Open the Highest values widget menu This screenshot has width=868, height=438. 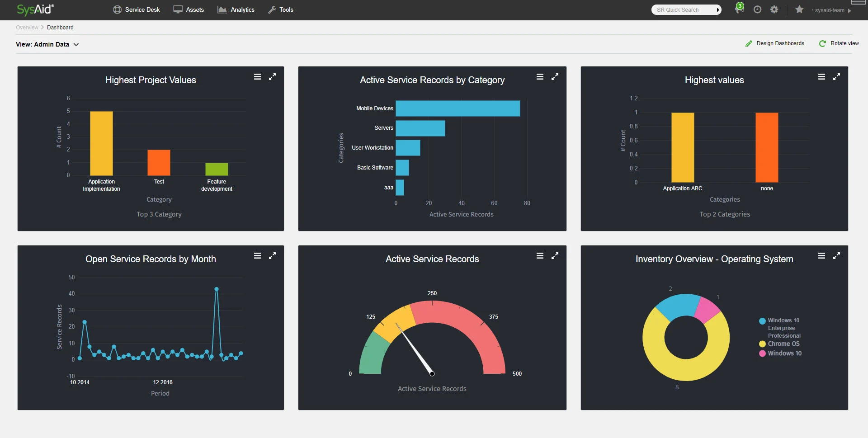coord(821,77)
